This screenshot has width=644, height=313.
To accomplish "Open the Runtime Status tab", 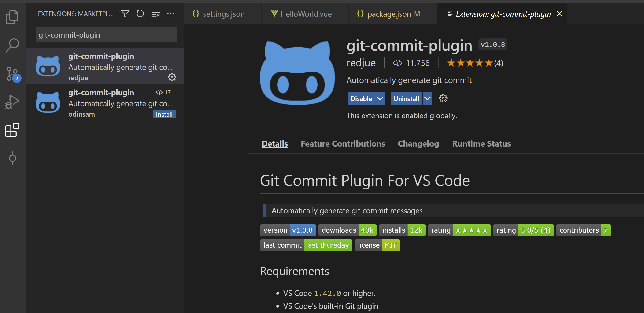I will click(x=481, y=144).
